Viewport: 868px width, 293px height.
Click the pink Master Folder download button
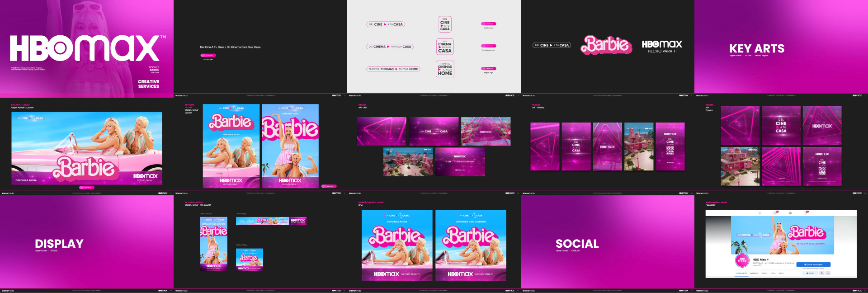pos(208,55)
